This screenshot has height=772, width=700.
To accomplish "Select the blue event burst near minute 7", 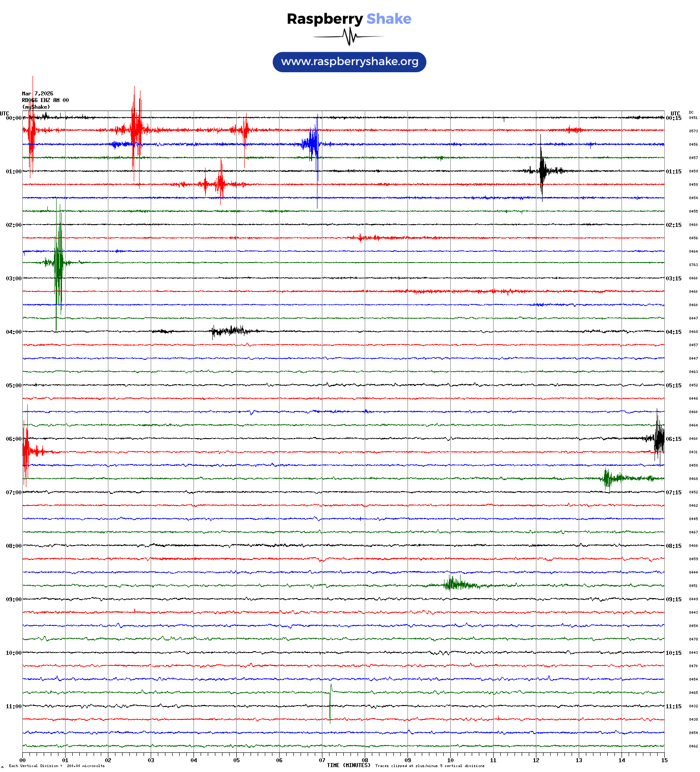I will pyautogui.click(x=313, y=144).
